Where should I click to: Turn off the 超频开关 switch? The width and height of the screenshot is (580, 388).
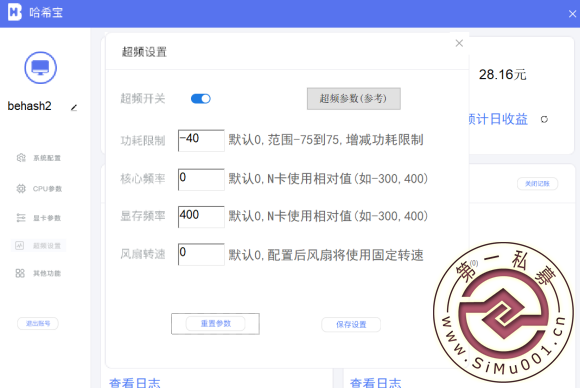coord(201,99)
